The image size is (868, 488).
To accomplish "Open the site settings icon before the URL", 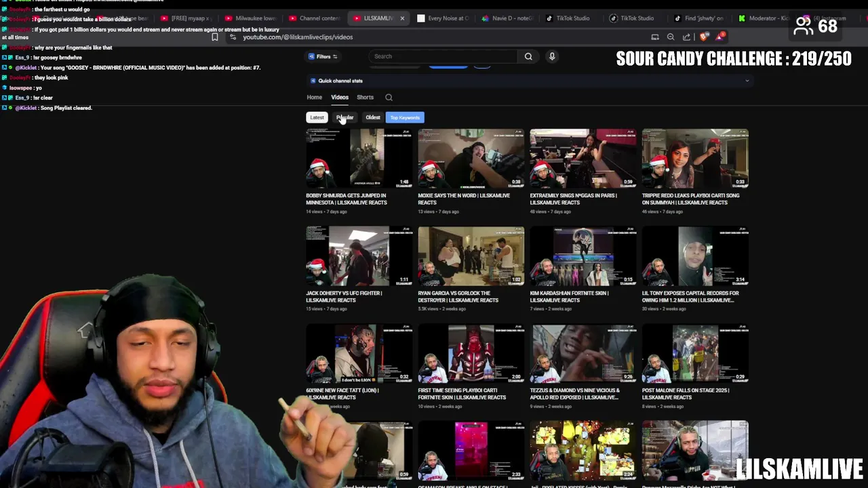I will (x=233, y=37).
